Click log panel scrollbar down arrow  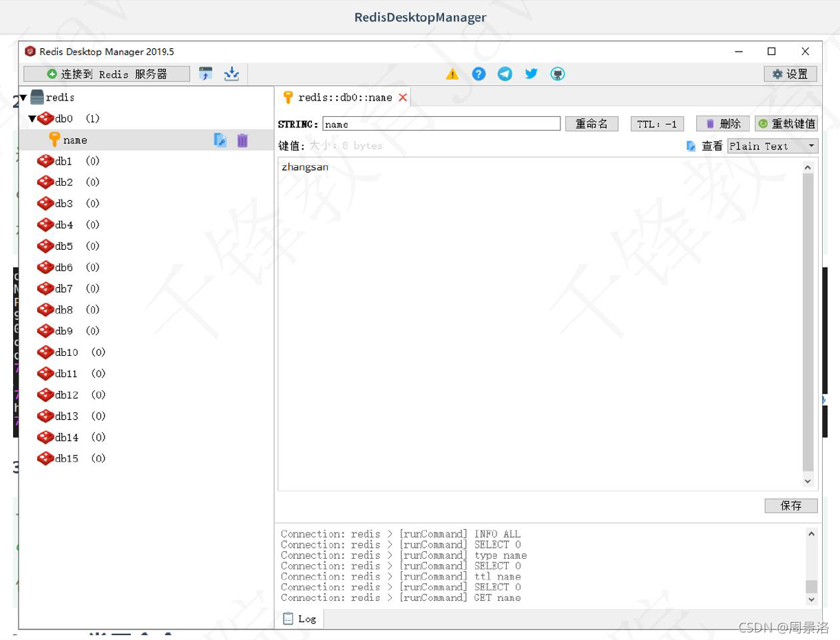point(811,599)
